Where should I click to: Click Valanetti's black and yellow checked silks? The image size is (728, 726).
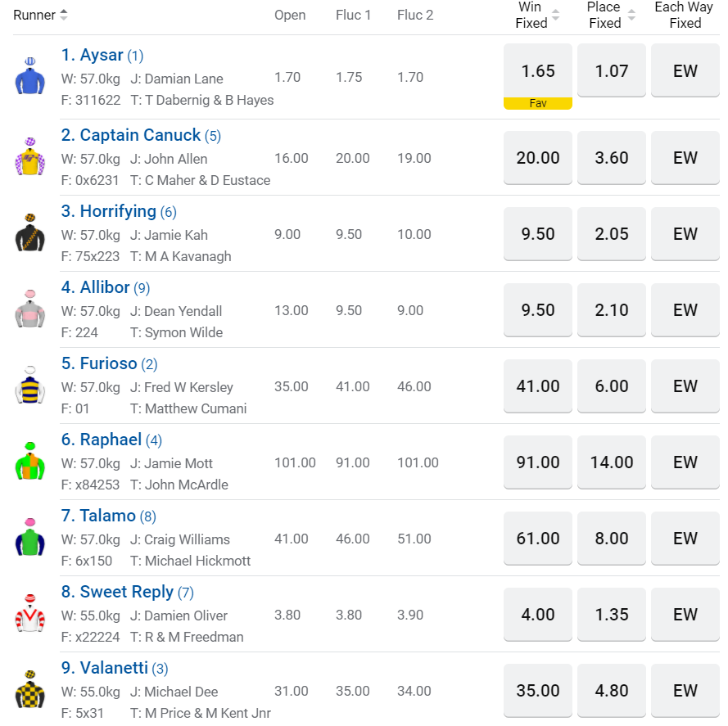point(30,690)
